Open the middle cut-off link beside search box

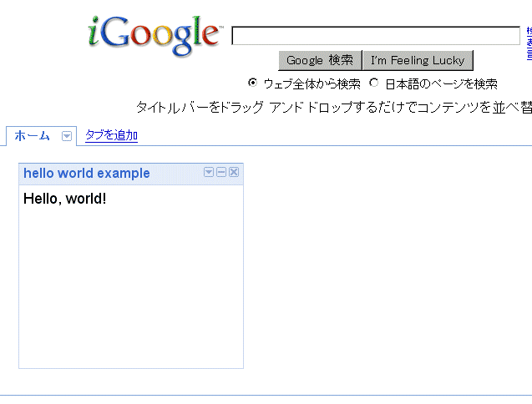tap(529, 43)
